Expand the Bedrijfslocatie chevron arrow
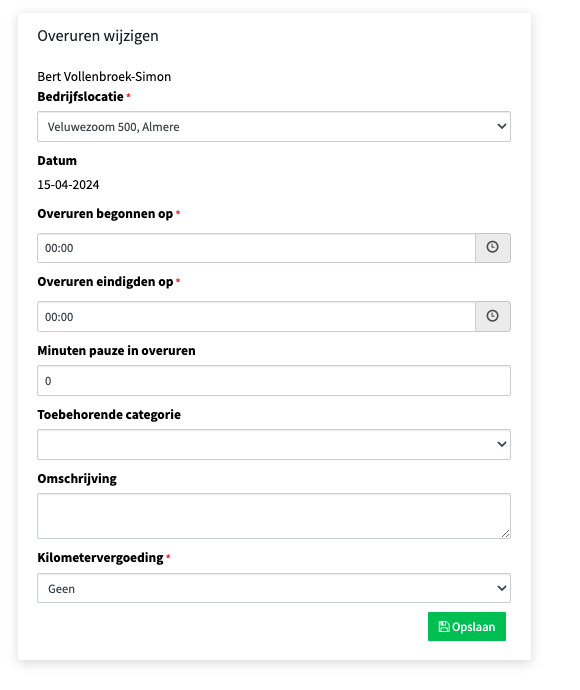 click(501, 126)
